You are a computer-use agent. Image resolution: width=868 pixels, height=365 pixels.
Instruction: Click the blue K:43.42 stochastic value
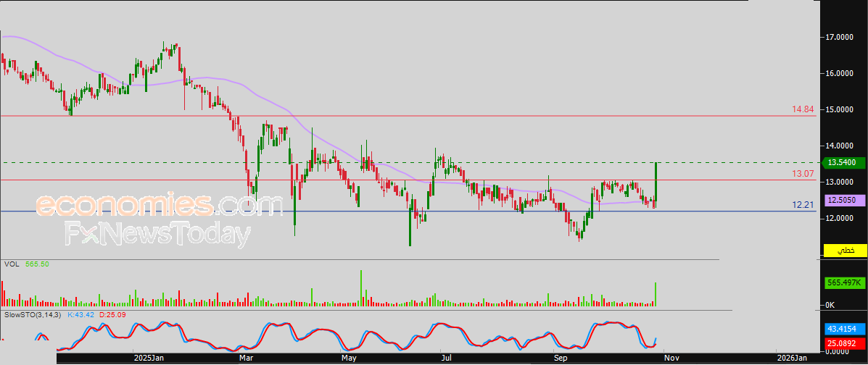coord(81,315)
